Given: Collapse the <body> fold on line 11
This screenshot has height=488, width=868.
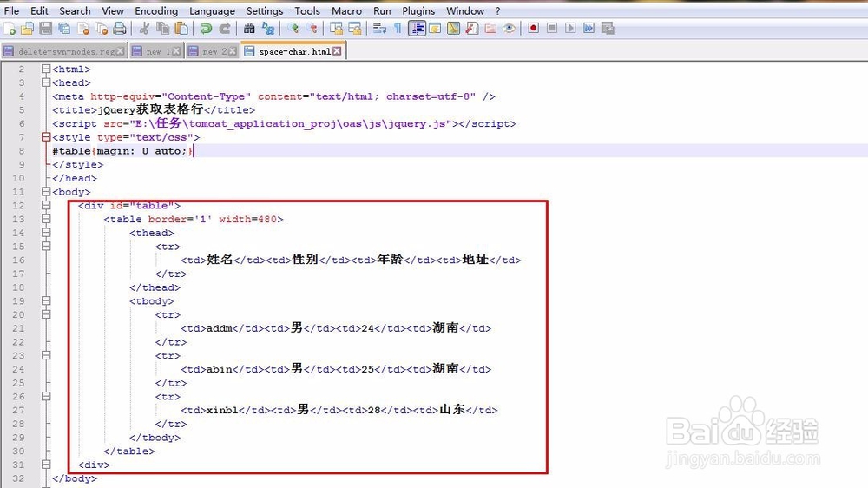Looking at the screenshot, I should pyautogui.click(x=46, y=192).
